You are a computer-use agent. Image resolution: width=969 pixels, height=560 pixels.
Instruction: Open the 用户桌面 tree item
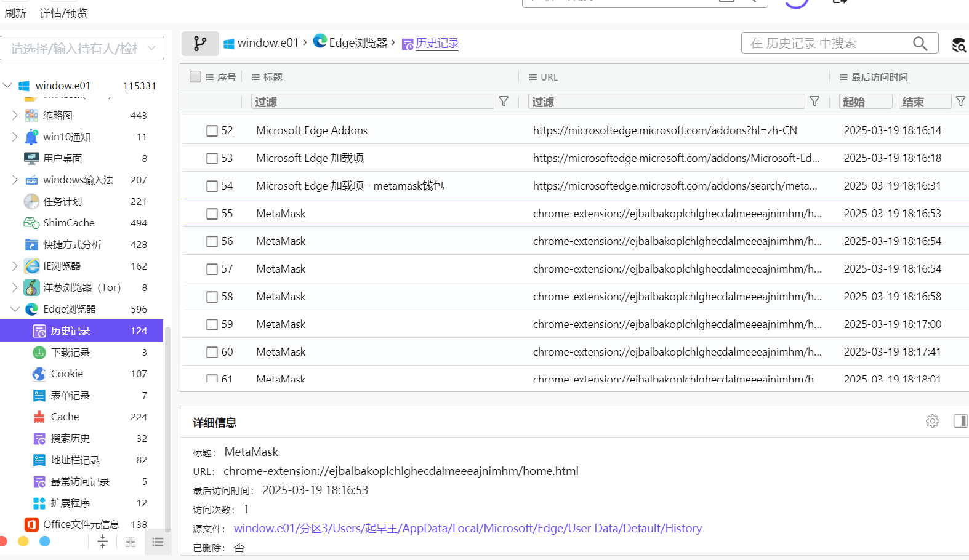pos(62,158)
